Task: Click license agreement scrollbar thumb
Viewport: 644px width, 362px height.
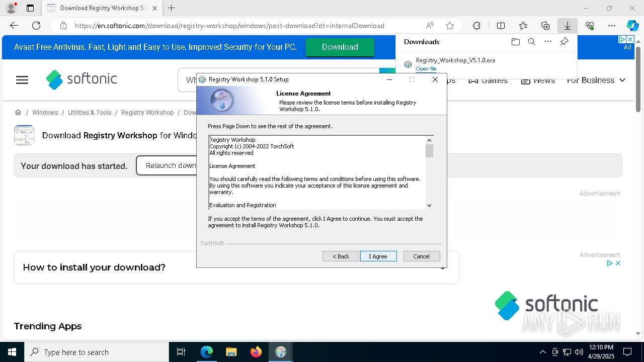Action: 429,151
